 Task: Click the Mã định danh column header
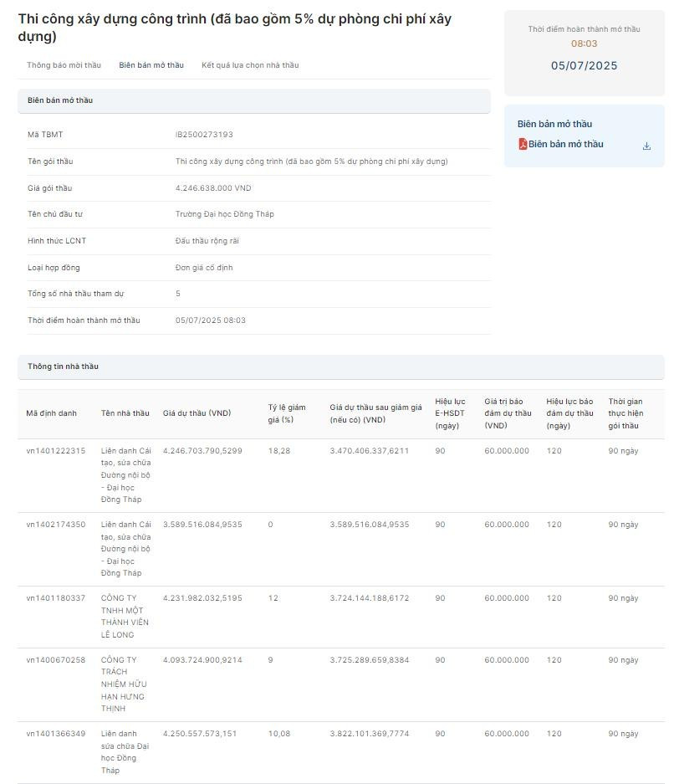(x=51, y=413)
